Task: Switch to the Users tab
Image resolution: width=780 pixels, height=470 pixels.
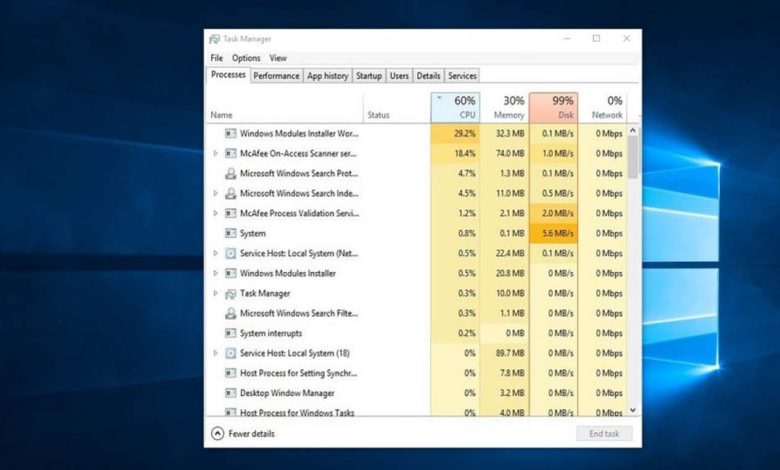Action: click(x=399, y=76)
